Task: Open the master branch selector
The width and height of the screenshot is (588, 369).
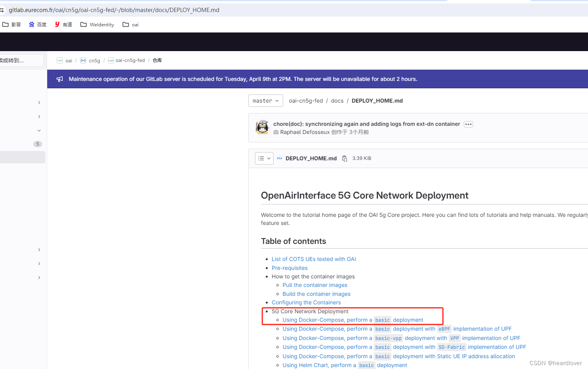Action: tap(265, 100)
